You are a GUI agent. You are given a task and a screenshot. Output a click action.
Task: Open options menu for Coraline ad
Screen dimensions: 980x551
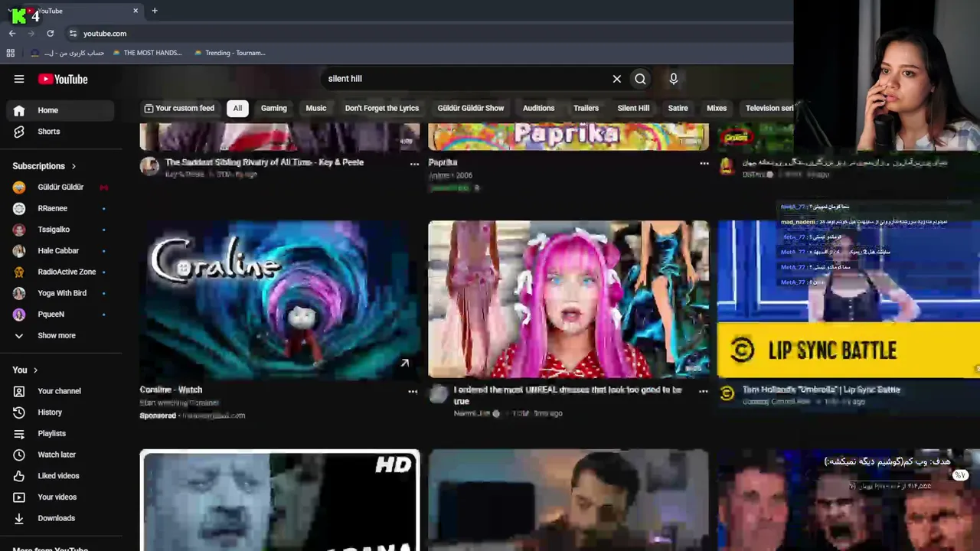(x=413, y=392)
